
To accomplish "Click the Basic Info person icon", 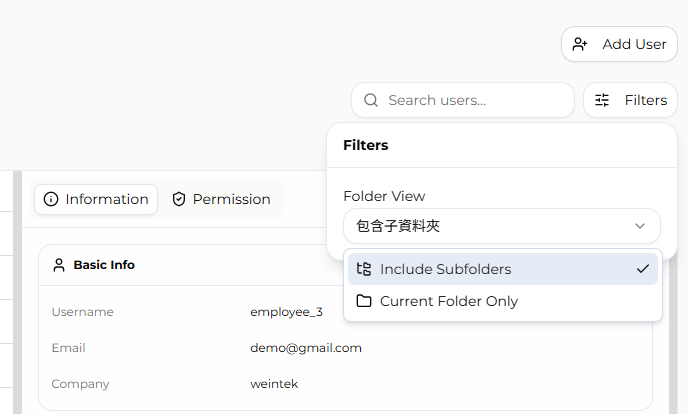I will pyautogui.click(x=59, y=265).
